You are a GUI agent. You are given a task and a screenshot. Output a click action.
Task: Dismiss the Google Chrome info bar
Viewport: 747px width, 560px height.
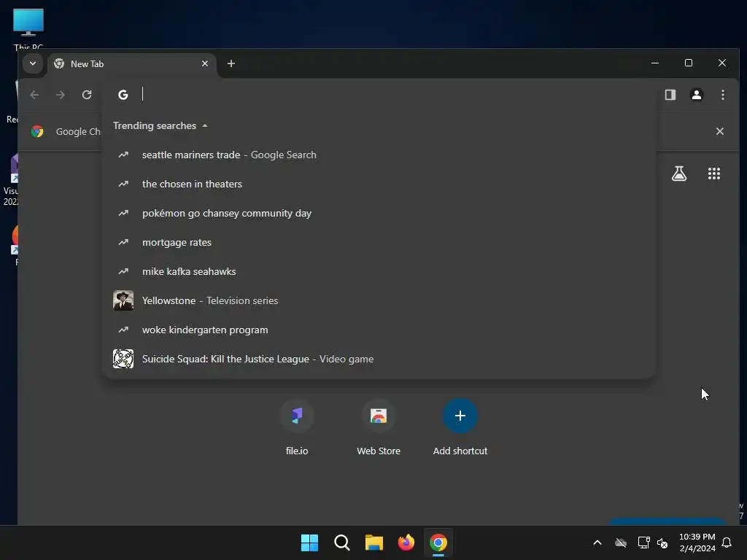(x=720, y=131)
